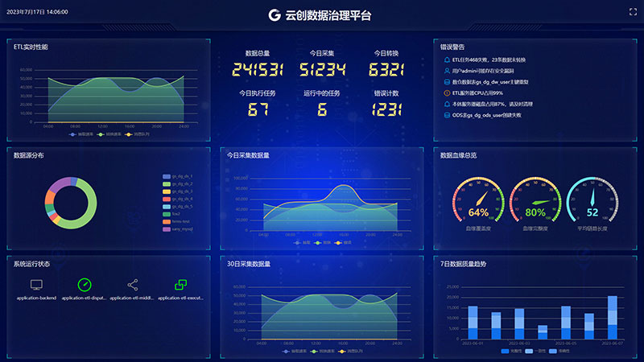
Task: Toggle 抽取速率 legend in ETL实时性能 chart
Action: tap(79, 134)
